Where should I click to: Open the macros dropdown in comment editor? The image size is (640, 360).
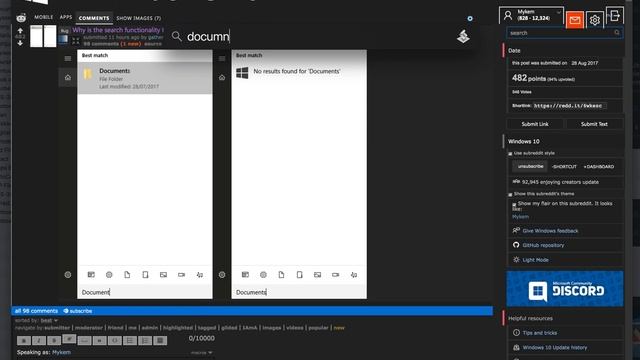pos(201,352)
